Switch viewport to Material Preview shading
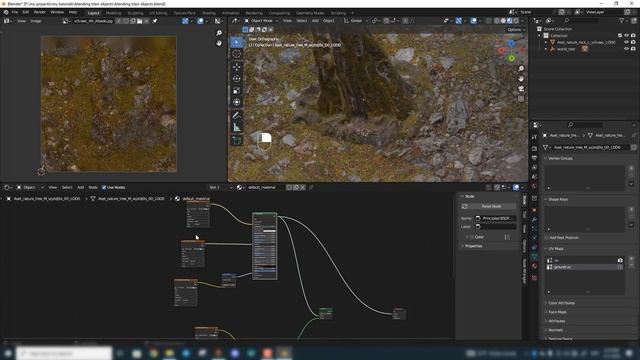Image resolution: width=640 pixels, height=360 pixels. click(x=509, y=20)
